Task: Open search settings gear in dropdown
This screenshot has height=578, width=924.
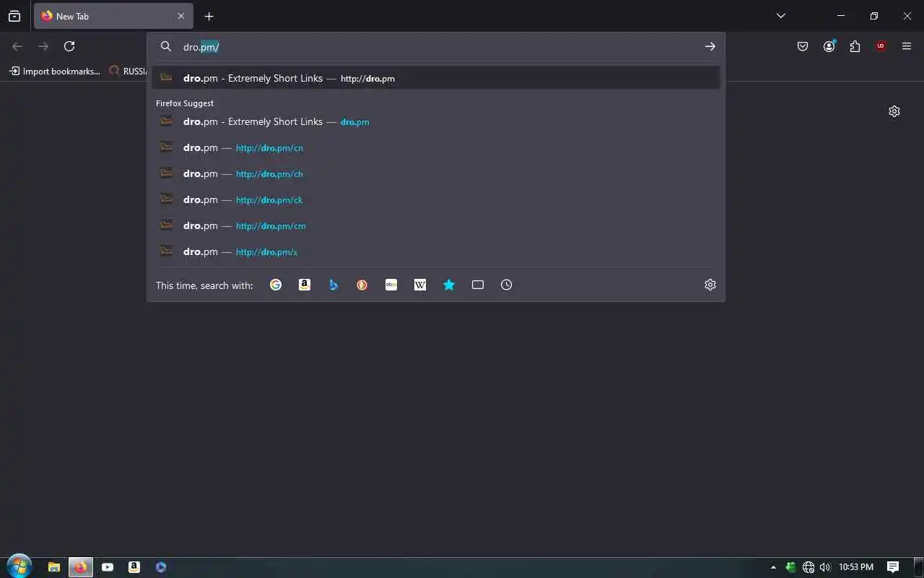Action: [x=710, y=285]
